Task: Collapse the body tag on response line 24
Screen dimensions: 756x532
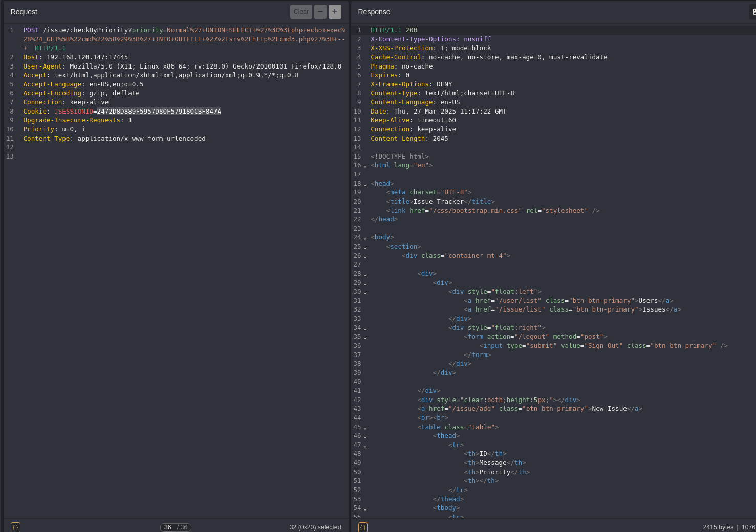Action: click(365, 238)
